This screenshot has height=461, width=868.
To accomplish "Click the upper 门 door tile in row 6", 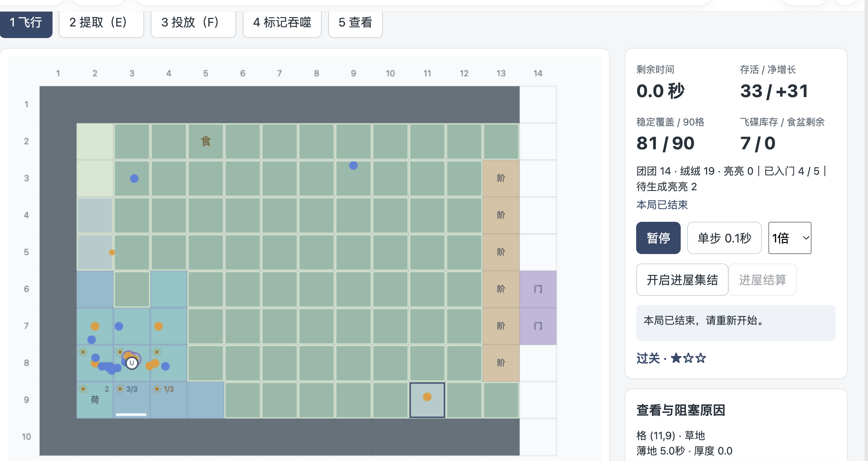I will coord(538,289).
